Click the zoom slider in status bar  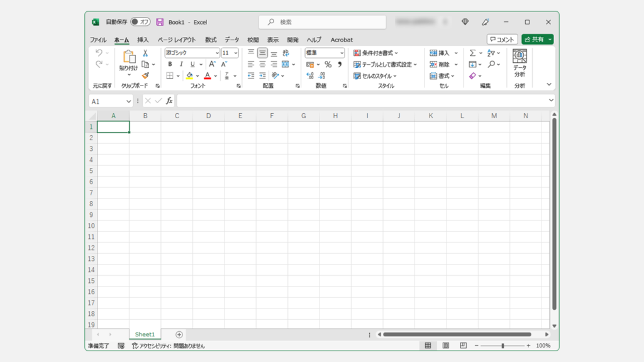[502, 346]
